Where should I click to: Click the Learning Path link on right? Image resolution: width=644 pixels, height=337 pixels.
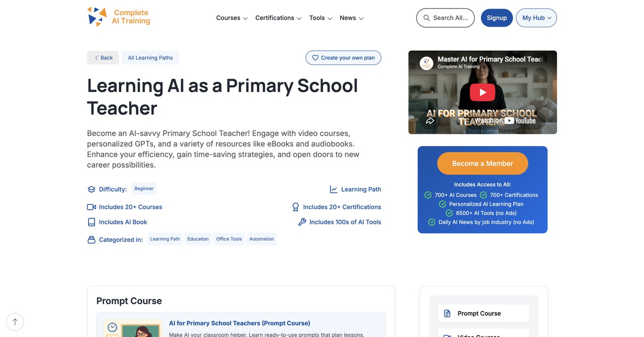click(361, 190)
